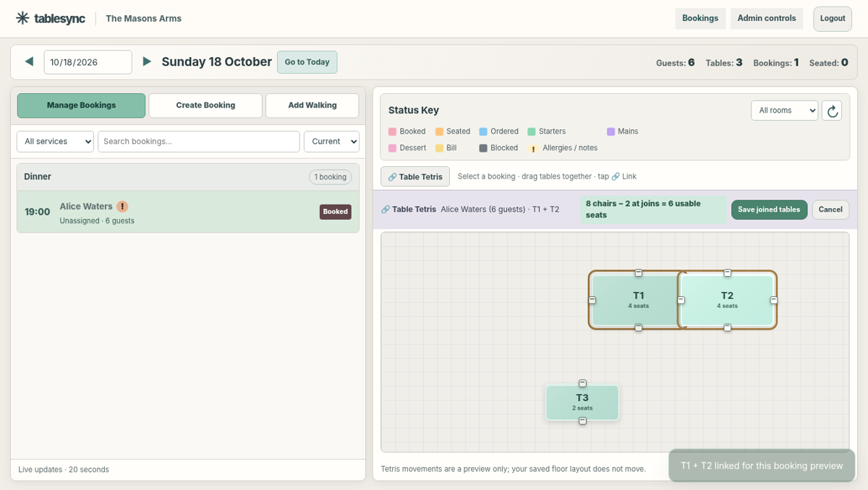Viewport: 868px width, 490px height.
Task: Click allergy warning icon beside Alice Waters
Action: pyautogui.click(x=122, y=206)
